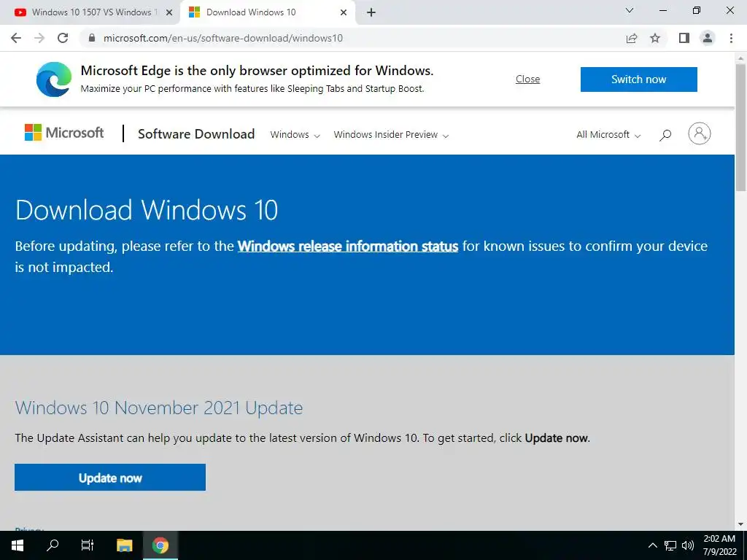This screenshot has height=560, width=747.
Task: Click the Microsoft logo
Action: click(x=64, y=133)
